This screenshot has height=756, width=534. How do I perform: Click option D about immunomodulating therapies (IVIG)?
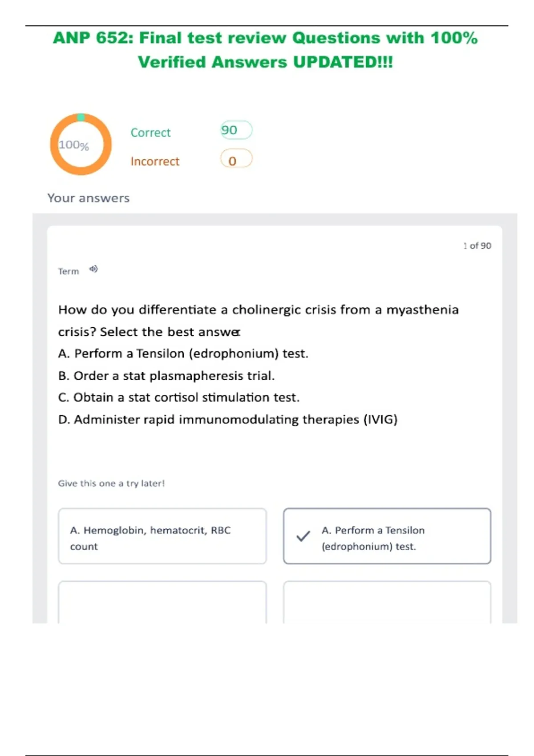coord(228,419)
